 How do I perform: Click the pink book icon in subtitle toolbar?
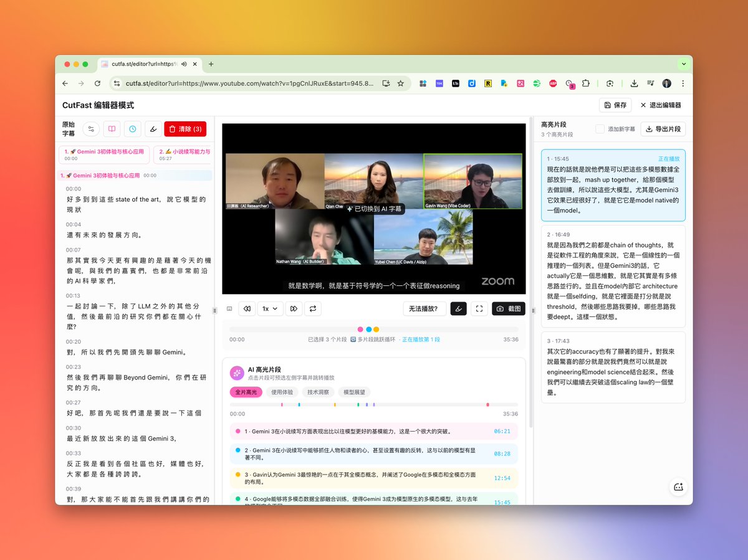point(112,129)
